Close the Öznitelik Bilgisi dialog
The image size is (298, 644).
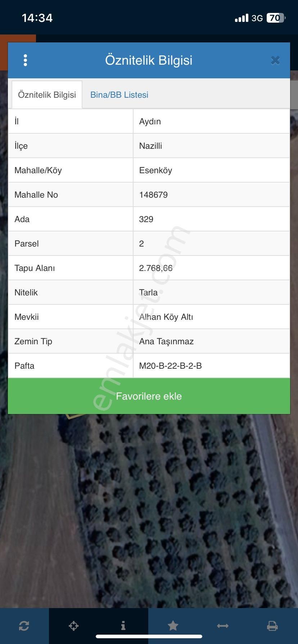coord(275,60)
